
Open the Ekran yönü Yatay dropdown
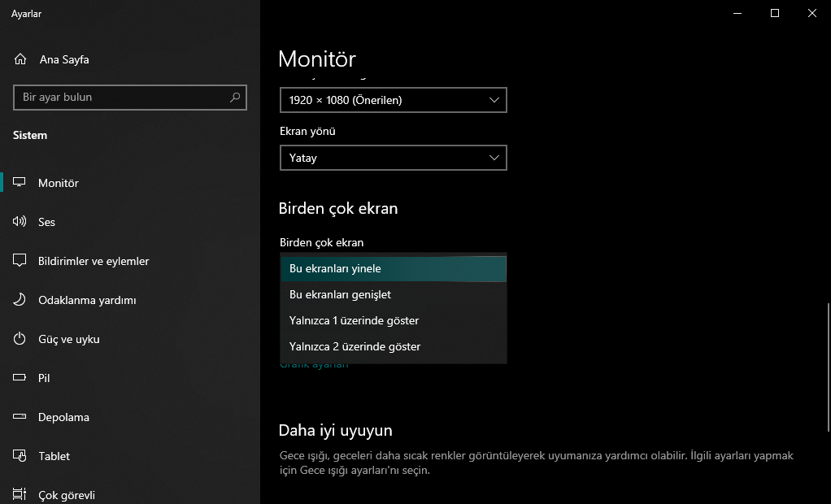(394, 158)
